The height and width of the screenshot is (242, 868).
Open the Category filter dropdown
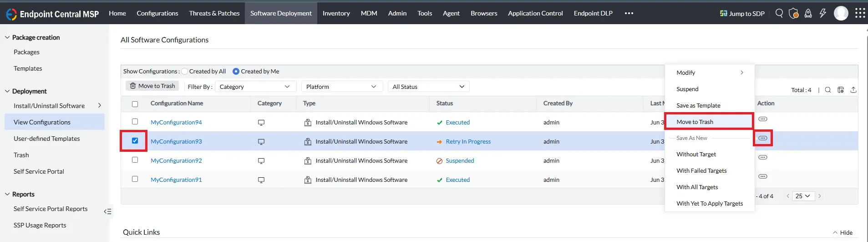tap(255, 87)
